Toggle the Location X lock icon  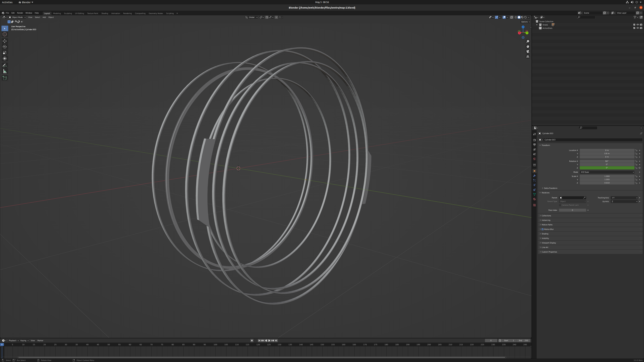(x=636, y=150)
